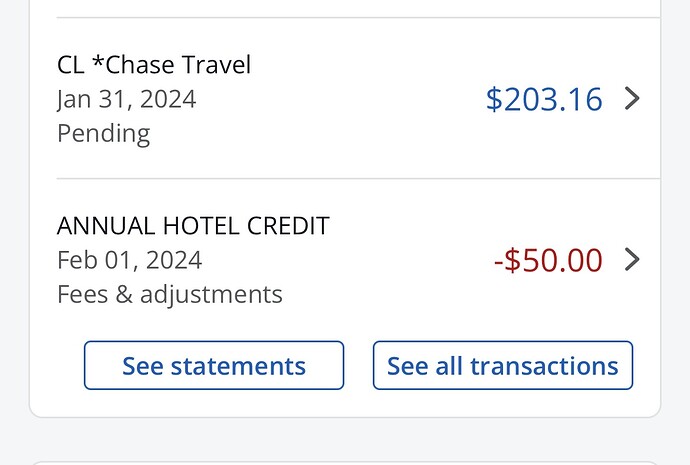690x465 pixels.
Task: Click the minus sign of the -$50.00 amount
Action: click(x=499, y=261)
